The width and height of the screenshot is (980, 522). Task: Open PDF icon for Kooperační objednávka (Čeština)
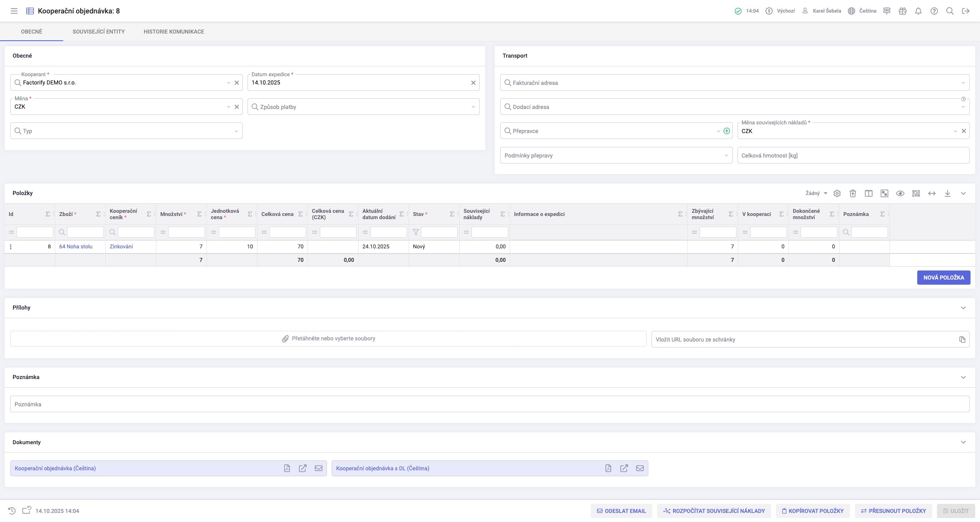tap(287, 468)
